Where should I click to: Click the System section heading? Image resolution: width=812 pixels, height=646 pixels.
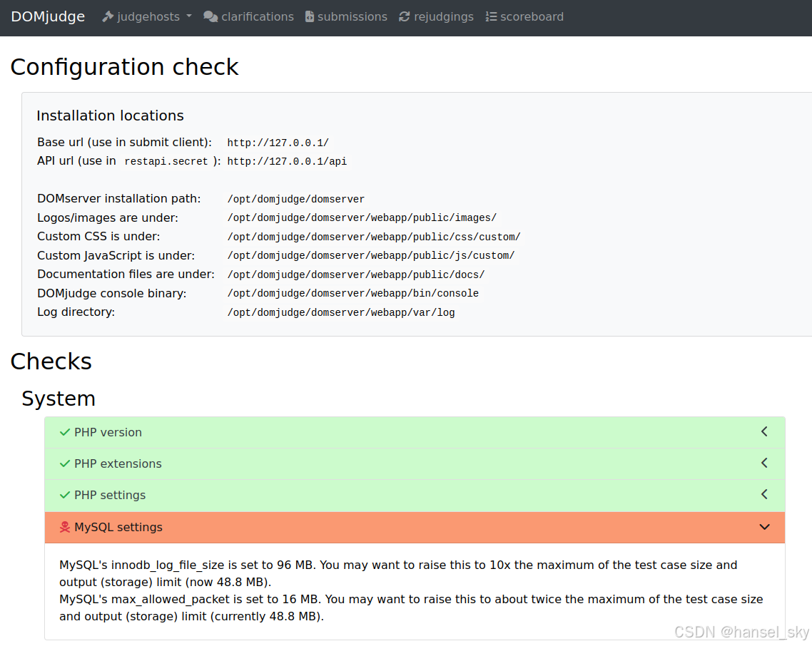[59, 399]
